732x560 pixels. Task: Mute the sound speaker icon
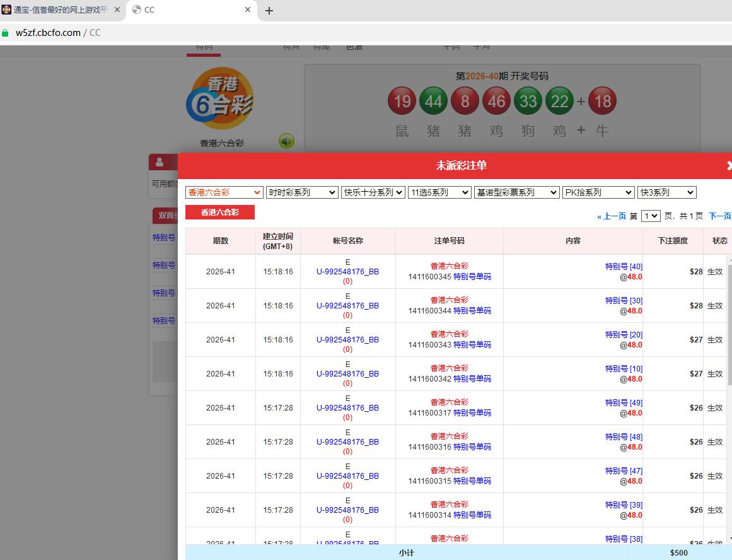[287, 141]
